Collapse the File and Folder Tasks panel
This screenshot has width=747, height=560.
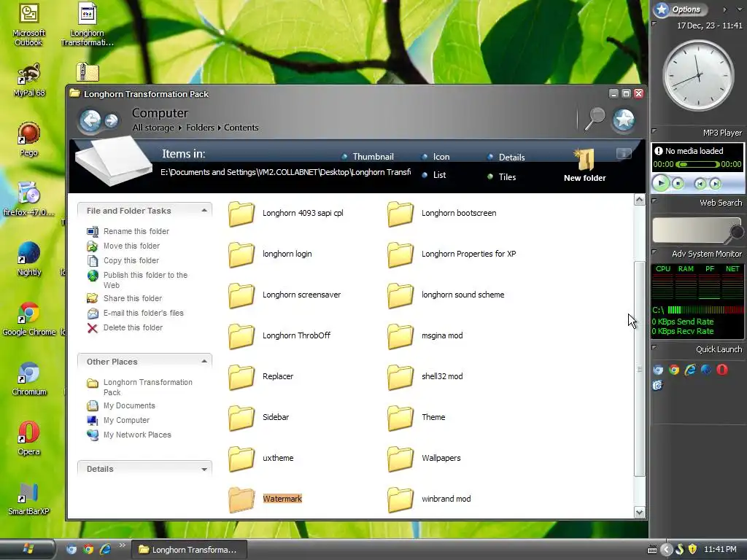pos(204,211)
